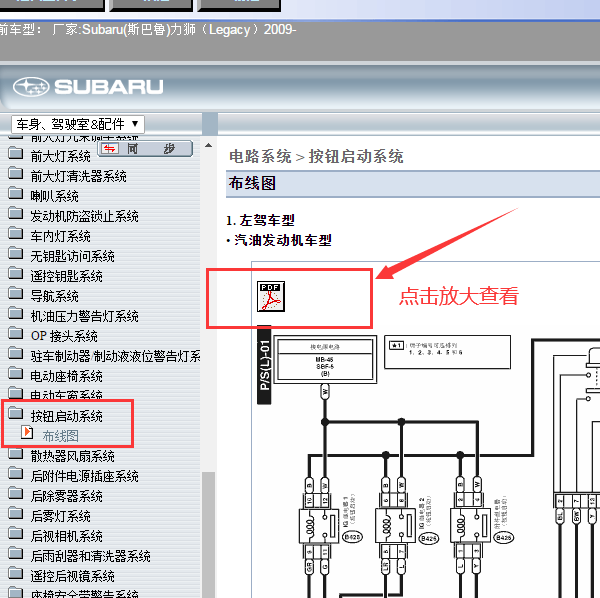Click the 汽油发动机车型 bullet text
This screenshot has height=598, width=600.
(x=282, y=240)
